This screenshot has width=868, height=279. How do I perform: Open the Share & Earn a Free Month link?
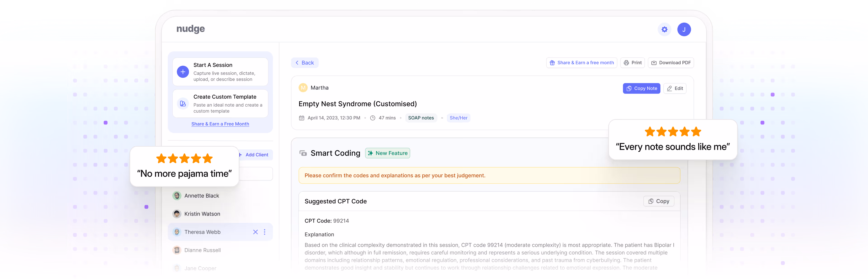(x=220, y=124)
